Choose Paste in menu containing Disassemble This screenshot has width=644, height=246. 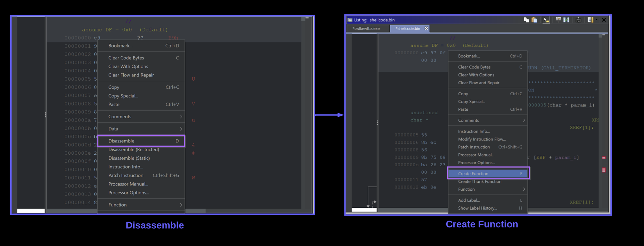pos(141,105)
